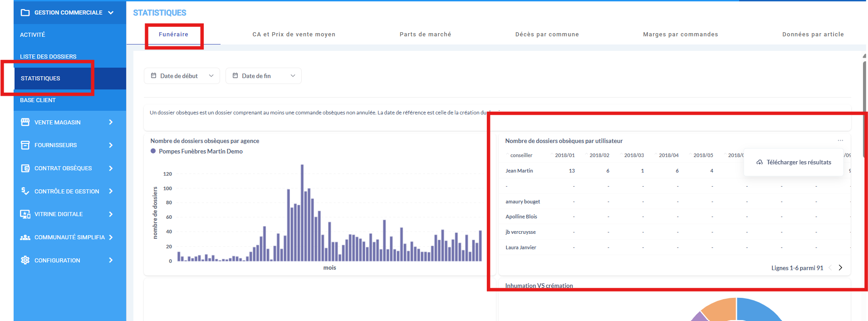
Task: Select the amaury bouget row
Action: pyautogui.click(x=523, y=202)
